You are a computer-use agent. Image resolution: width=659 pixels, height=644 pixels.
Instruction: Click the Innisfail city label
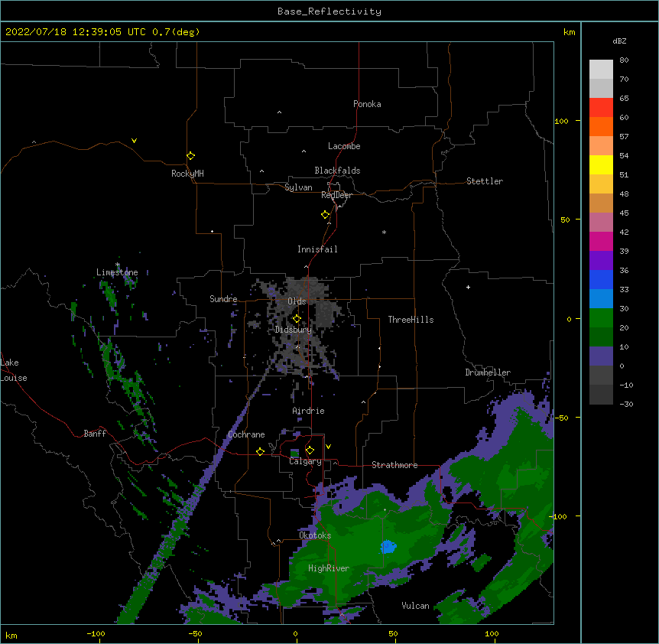317,249
